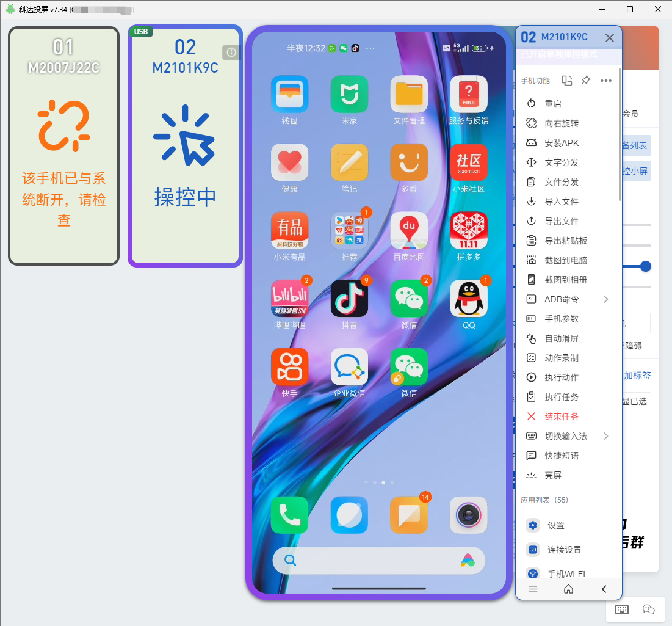Choose 向右旋转 to rotate screen

[x=568, y=123]
